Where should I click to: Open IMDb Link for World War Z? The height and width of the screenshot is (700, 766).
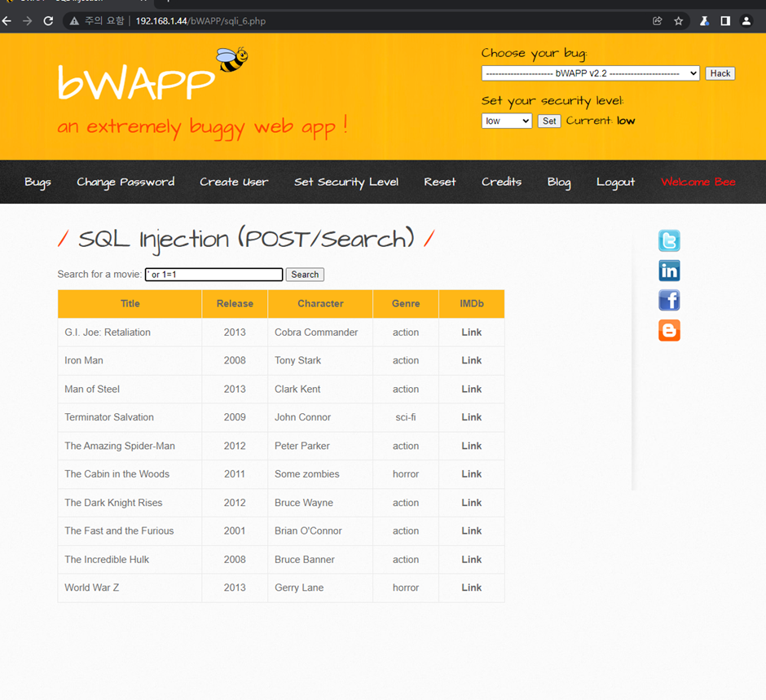(472, 588)
